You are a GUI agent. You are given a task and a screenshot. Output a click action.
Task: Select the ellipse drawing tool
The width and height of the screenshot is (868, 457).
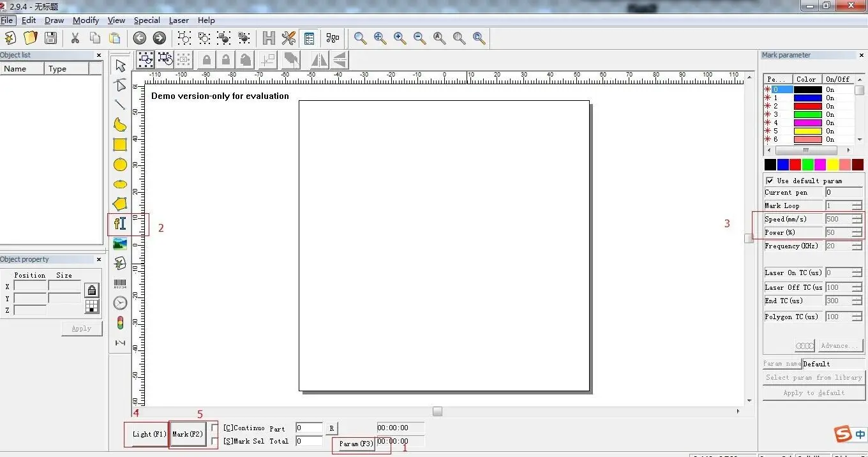pyautogui.click(x=120, y=184)
